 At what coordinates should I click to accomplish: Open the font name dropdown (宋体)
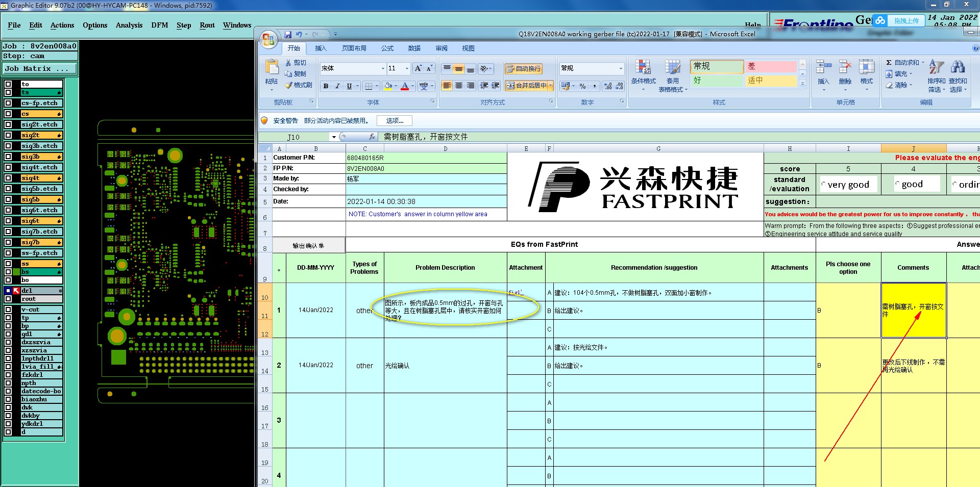point(383,68)
